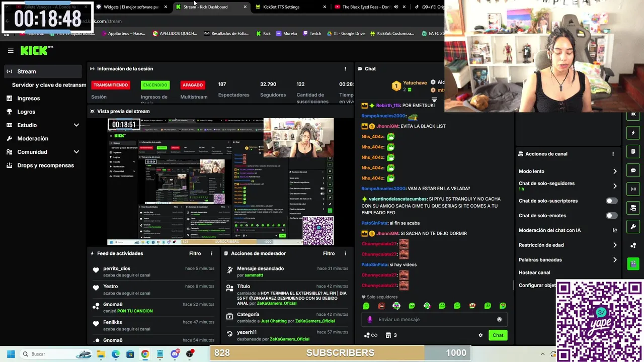Viewport: 644px width, 362px height.
Task: Expand the Estudio sidebar section
Action: click(76, 125)
